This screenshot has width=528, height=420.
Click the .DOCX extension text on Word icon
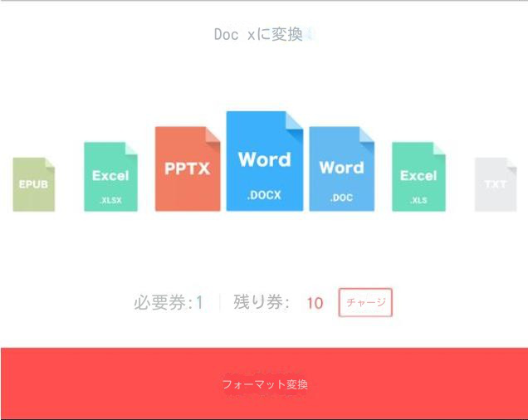pyautogui.click(x=264, y=195)
